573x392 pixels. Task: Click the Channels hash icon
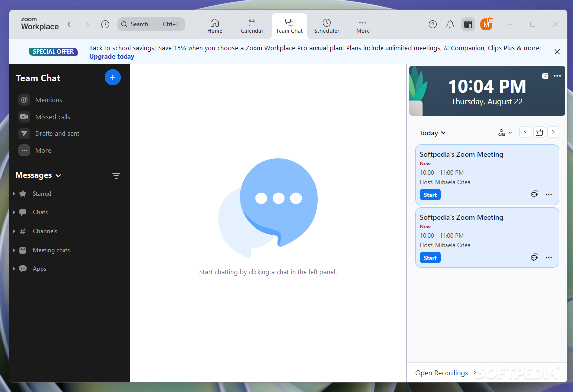[23, 231]
